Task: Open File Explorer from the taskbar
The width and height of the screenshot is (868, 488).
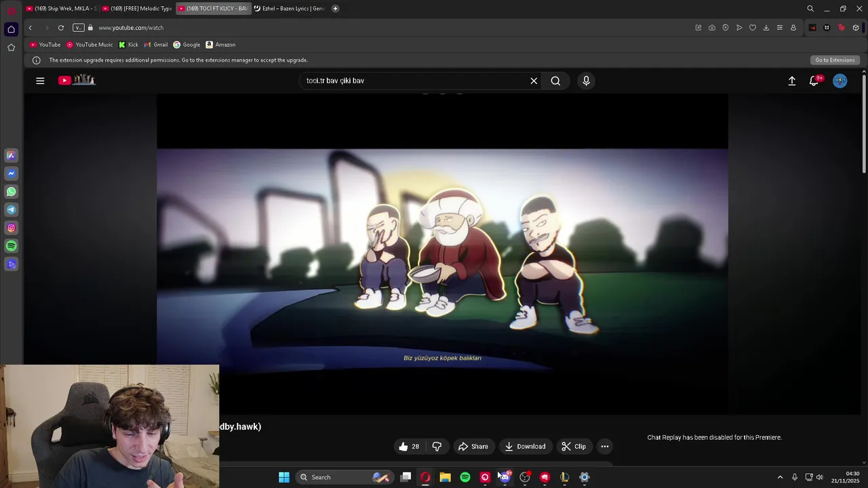Action: pyautogui.click(x=445, y=477)
